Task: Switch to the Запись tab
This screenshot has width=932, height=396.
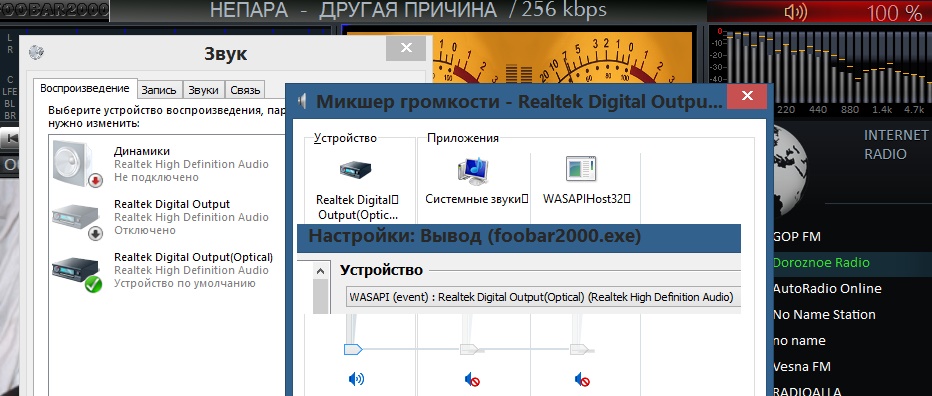Action: pos(159,90)
